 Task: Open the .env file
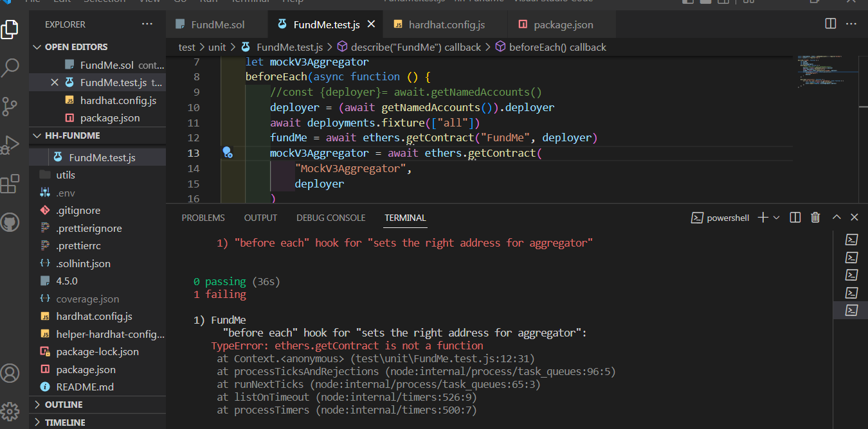[x=97, y=193]
